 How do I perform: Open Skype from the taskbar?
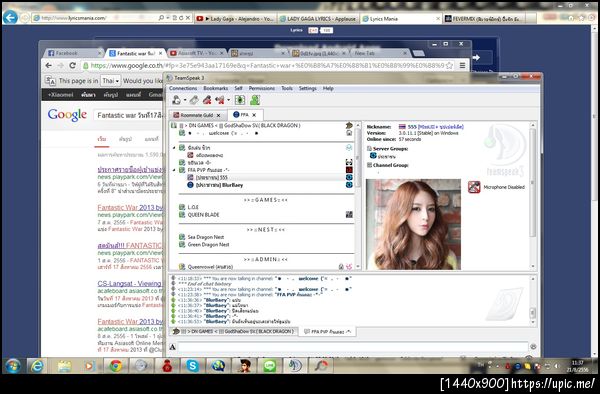192,366
